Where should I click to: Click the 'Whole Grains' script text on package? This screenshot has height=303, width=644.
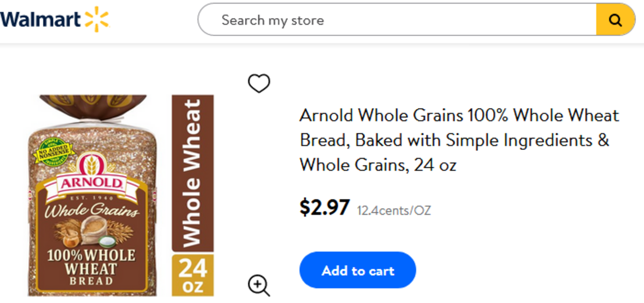[x=92, y=211]
